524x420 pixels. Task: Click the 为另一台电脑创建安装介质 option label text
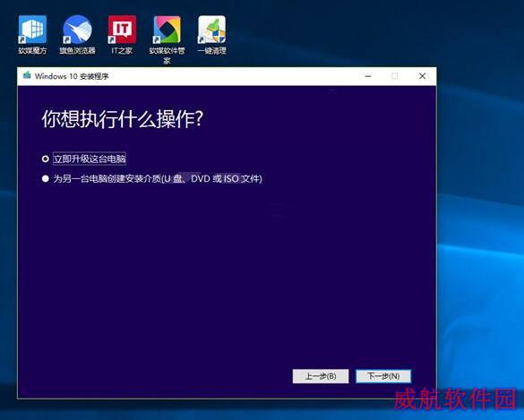158,179
